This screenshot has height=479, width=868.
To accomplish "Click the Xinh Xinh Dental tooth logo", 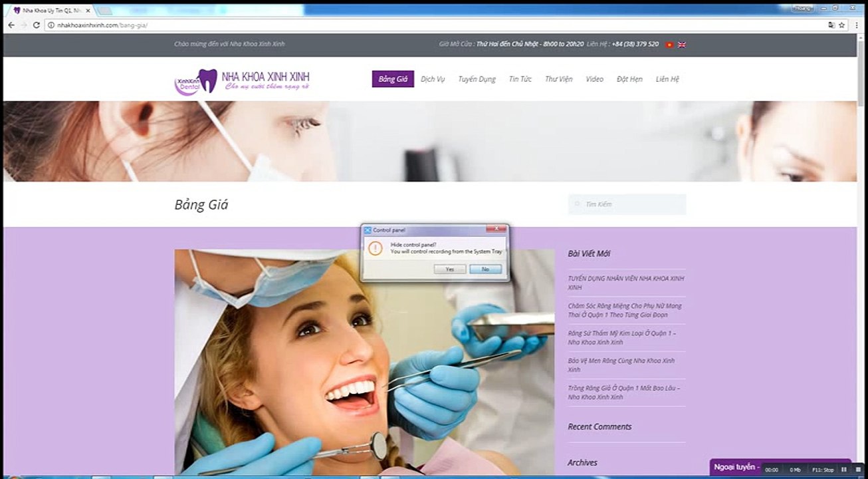I will click(196, 82).
